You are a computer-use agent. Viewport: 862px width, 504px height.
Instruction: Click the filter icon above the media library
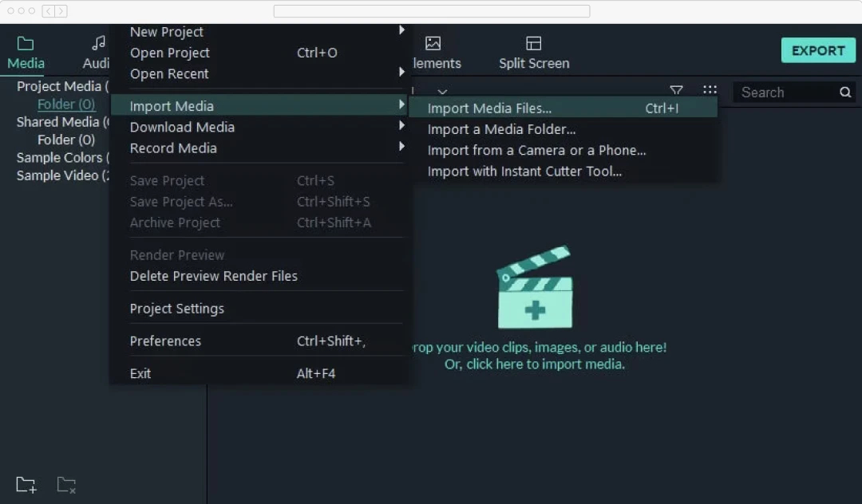[x=676, y=91]
